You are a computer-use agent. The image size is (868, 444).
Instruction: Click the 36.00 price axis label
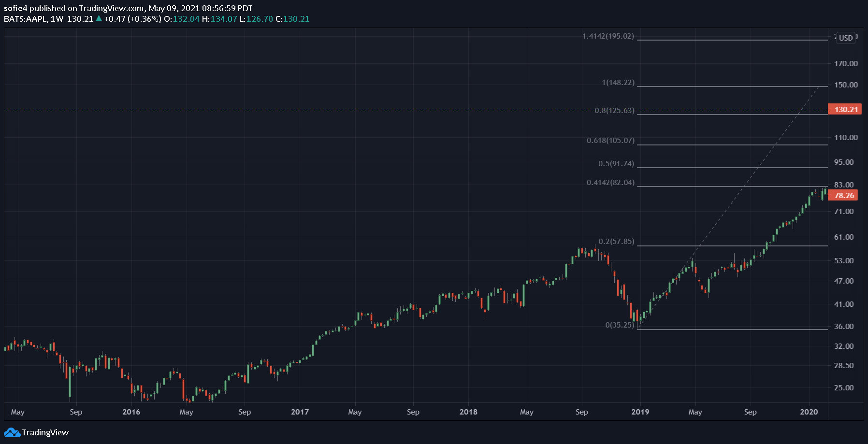844,326
